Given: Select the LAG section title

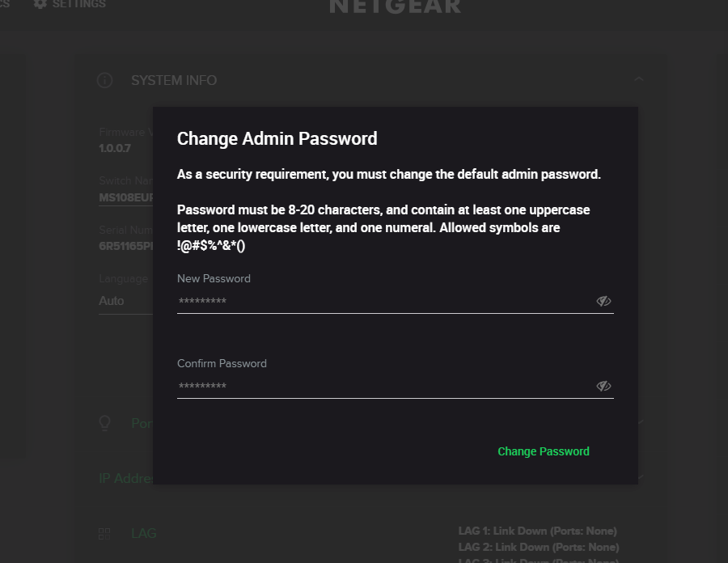Looking at the screenshot, I should click(x=144, y=534).
